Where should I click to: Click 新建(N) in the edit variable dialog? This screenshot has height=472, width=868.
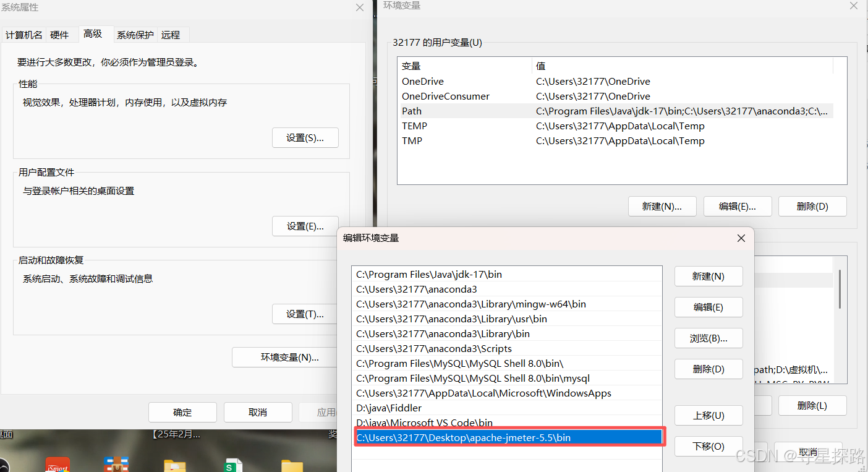708,277
